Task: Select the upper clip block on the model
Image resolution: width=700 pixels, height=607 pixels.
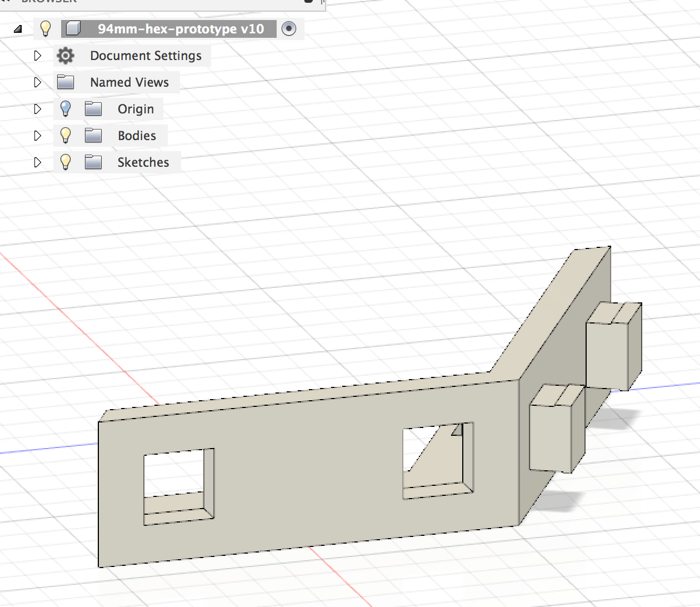Action: pyautogui.click(x=613, y=346)
